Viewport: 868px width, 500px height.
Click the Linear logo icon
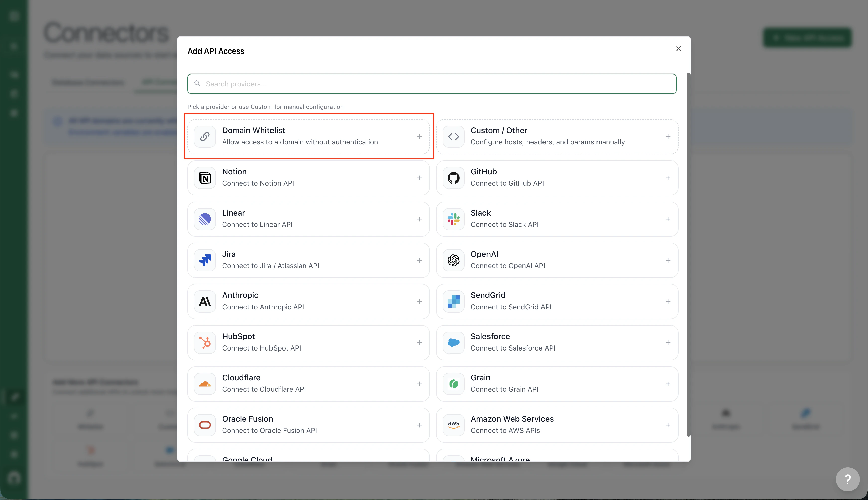[x=205, y=219]
